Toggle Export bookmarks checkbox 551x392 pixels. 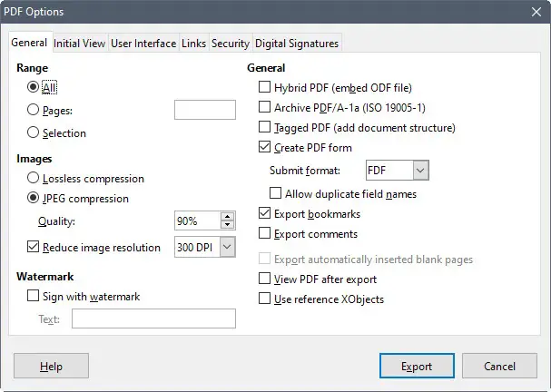[265, 214]
